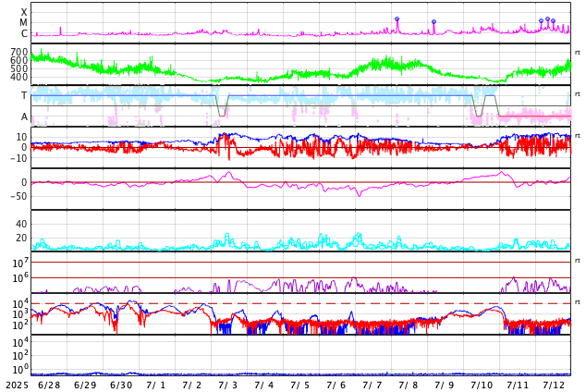
Task: Click the 7/12 date label
Action: [554, 386]
